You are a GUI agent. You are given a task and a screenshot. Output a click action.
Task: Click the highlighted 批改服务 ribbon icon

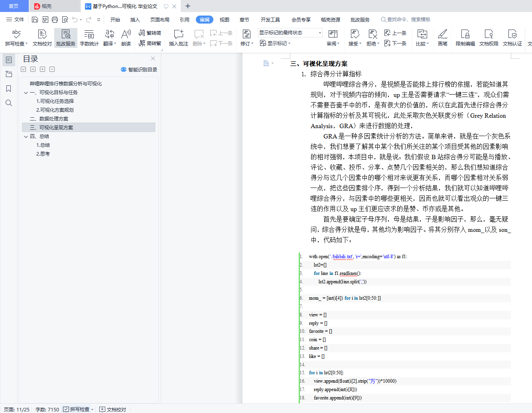(x=66, y=38)
